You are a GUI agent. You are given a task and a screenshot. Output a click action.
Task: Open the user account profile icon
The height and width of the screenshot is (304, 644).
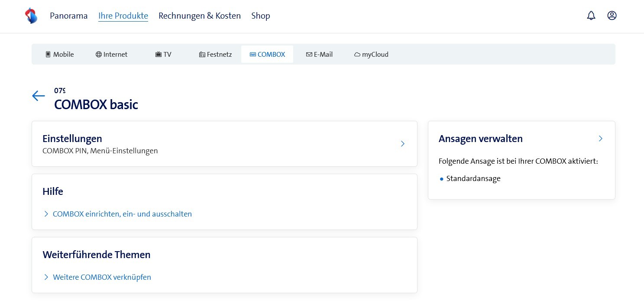612,16
